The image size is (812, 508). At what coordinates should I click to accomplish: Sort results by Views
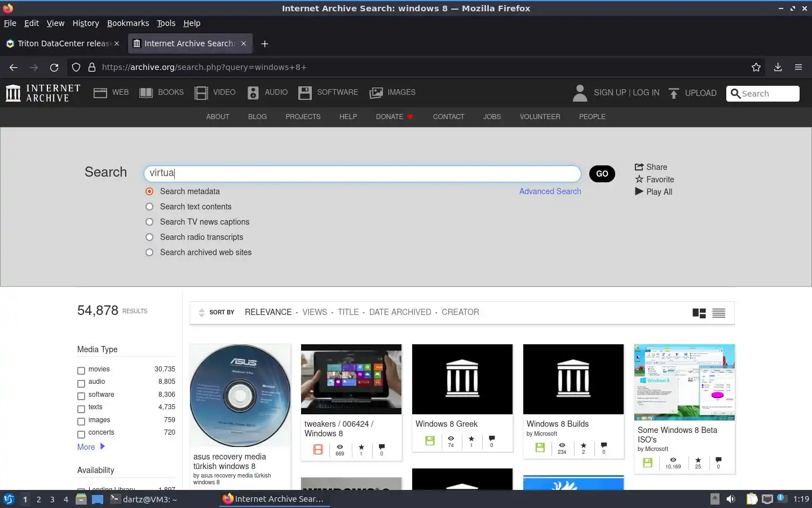click(315, 312)
